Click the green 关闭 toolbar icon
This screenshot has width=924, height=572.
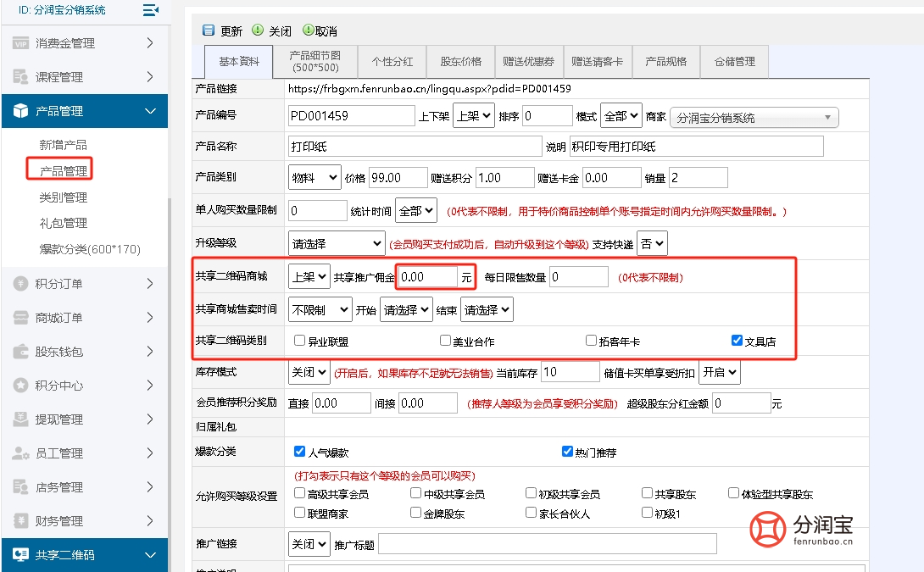coord(256,30)
